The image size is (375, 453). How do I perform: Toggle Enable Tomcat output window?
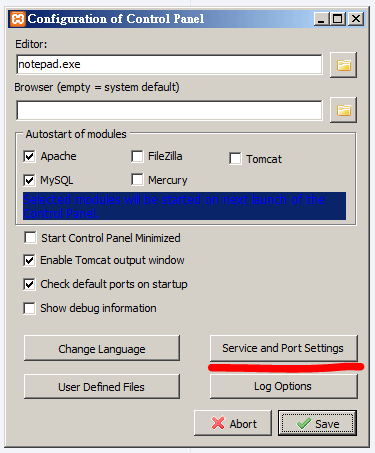29,260
